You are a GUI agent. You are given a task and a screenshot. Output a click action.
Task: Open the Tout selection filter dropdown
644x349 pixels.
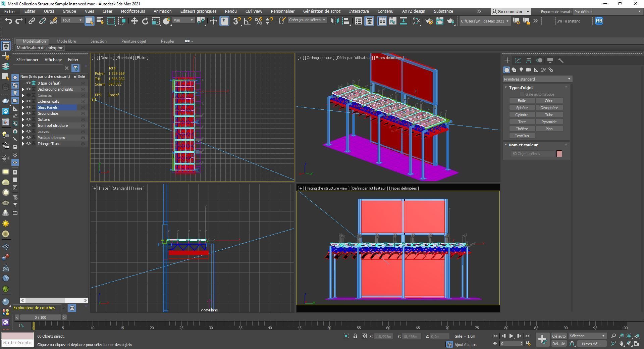tap(80, 20)
